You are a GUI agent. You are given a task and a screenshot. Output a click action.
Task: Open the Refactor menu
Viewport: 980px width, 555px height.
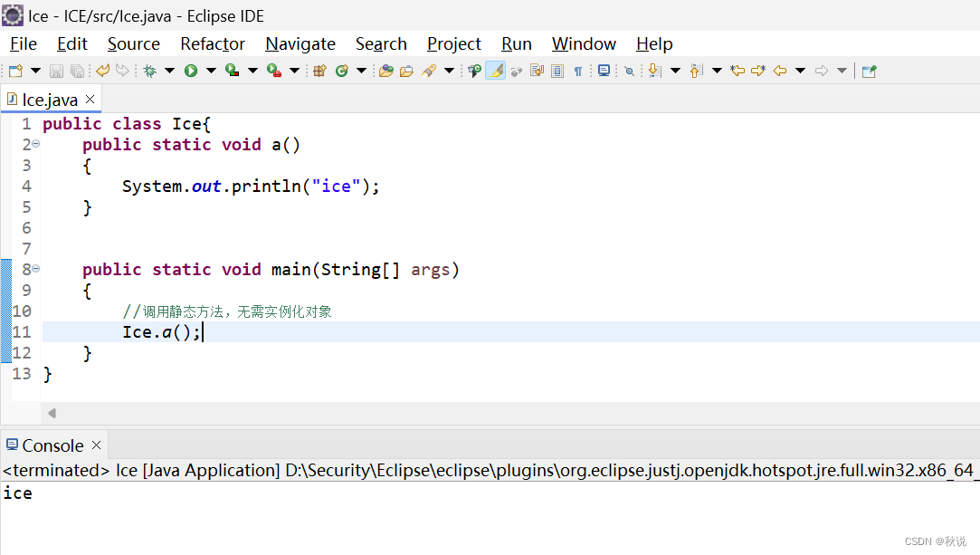(213, 43)
